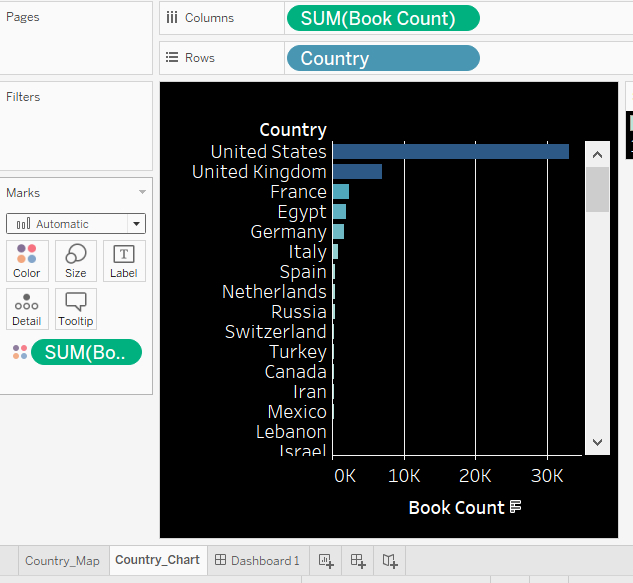
Task: Select the Germany bar
Action: [x=338, y=231]
